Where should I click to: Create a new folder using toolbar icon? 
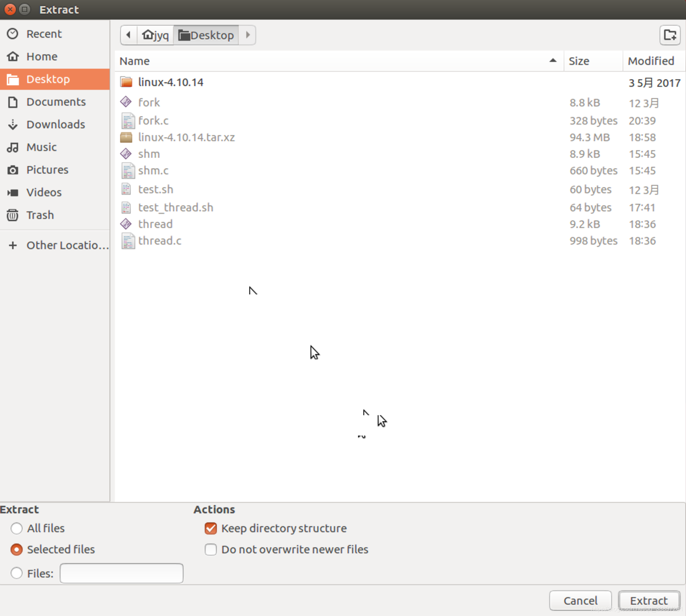point(670,35)
